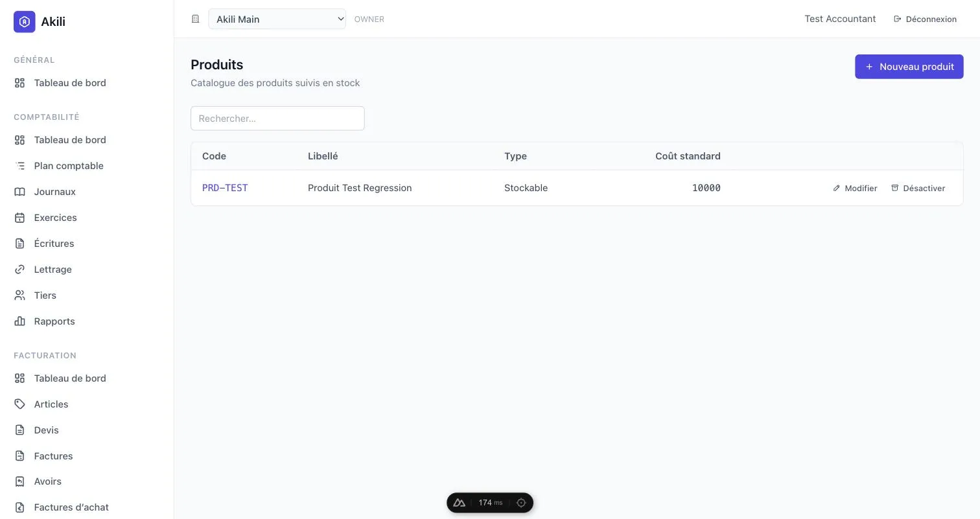Open the PRD-TEST product code link
This screenshot has height=519, width=980.
(225, 188)
